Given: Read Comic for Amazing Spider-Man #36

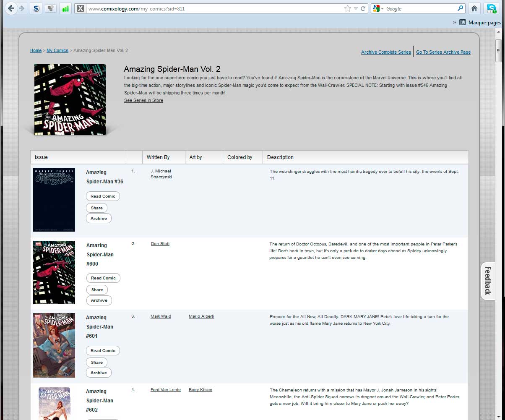Looking at the screenshot, I should coord(103,196).
